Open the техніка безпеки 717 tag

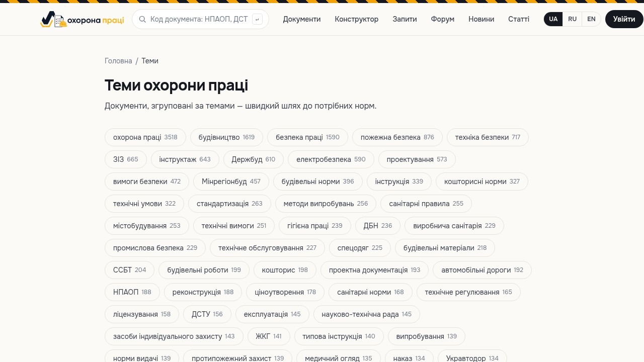click(x=488, y=137)
